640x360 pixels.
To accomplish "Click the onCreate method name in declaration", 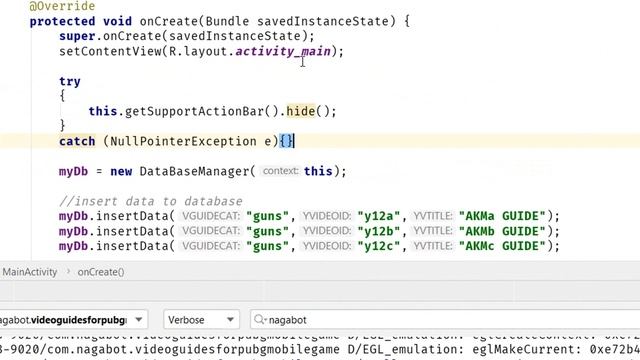I will click(x=169, y=21).
